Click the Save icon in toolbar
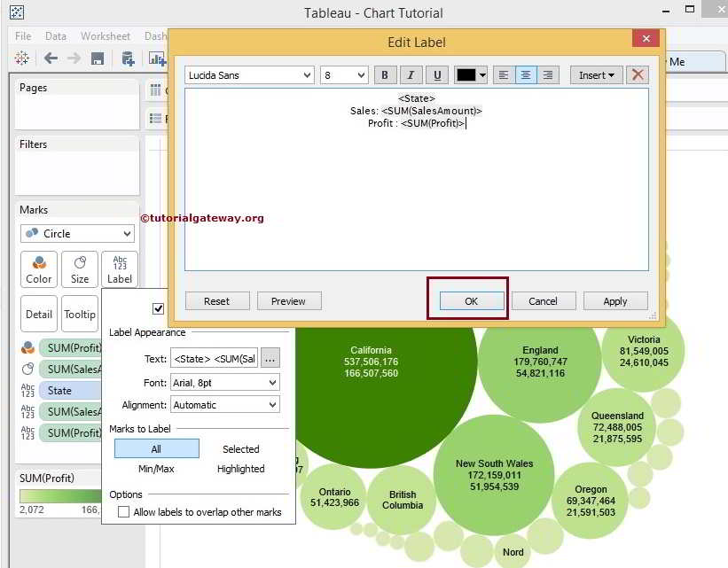 point(97,59)
